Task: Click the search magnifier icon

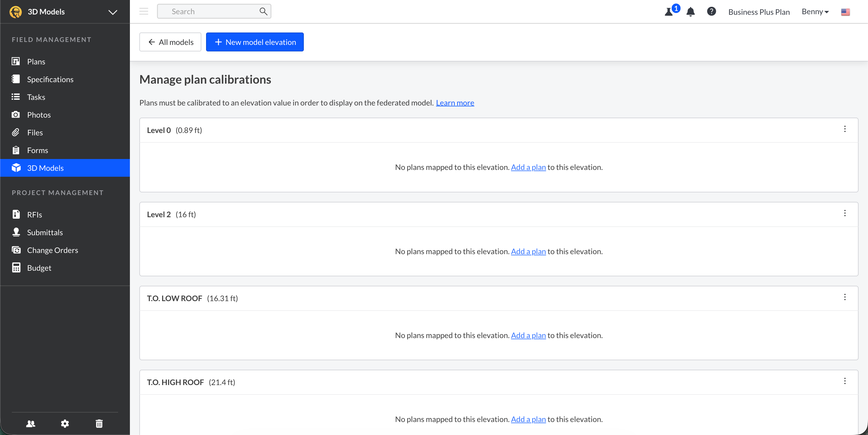Action: point(263,12)
